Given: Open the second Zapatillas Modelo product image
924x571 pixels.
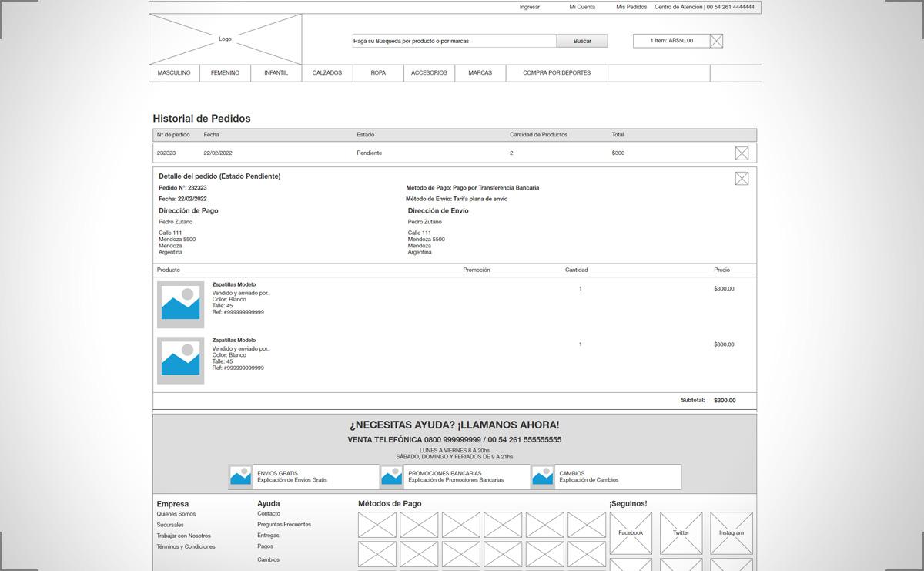Looking at the screenshot, I should [x=181, y=361].
